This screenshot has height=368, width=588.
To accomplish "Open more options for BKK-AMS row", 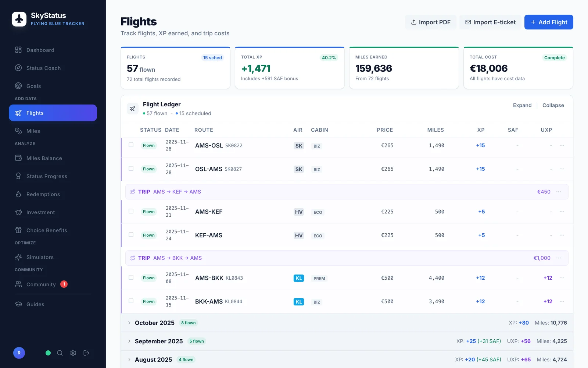I will click(x=562, y=301).
